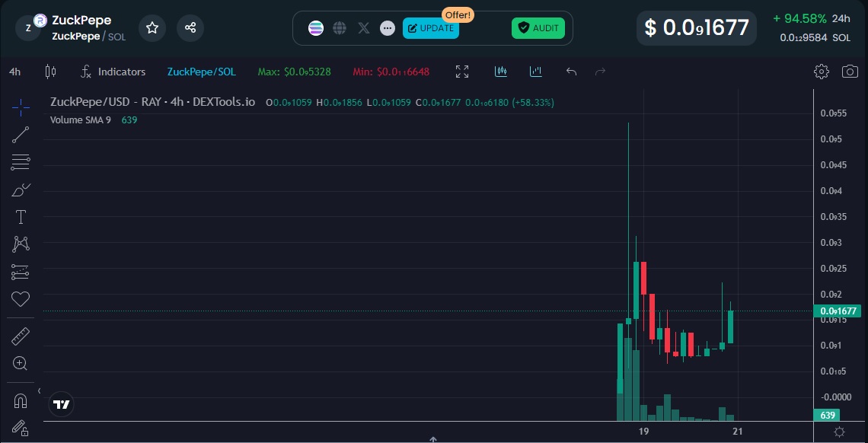Lock all drawings on the chart
The image size is (868, 443).
coord(20,428)
